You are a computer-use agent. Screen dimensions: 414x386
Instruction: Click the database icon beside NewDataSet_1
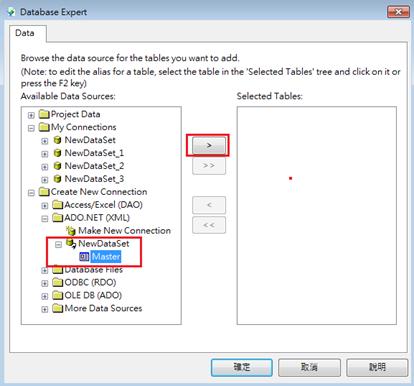tap(57, 153)
